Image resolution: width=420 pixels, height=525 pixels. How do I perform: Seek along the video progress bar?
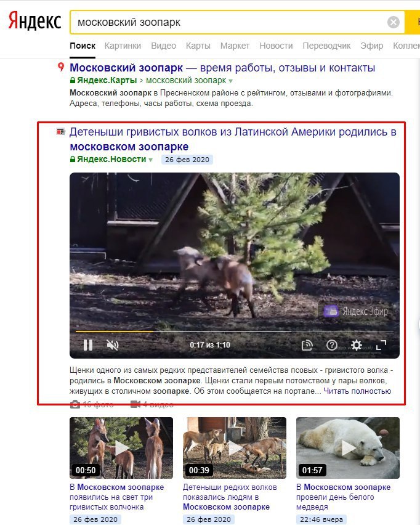234,332
